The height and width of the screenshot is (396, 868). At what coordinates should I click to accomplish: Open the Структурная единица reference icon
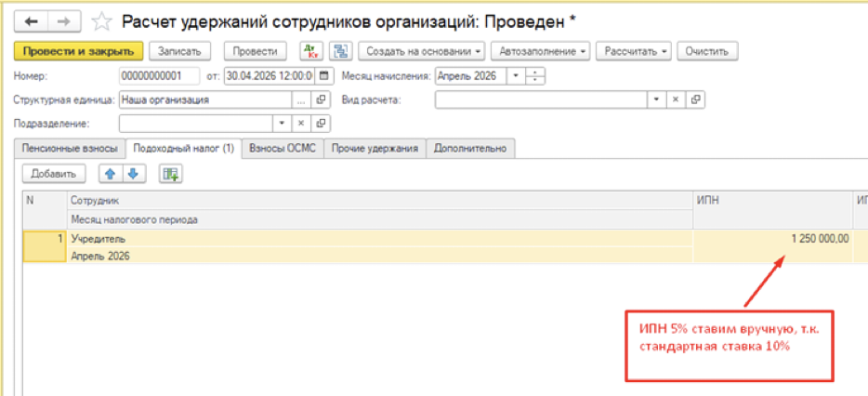(322, 99)
